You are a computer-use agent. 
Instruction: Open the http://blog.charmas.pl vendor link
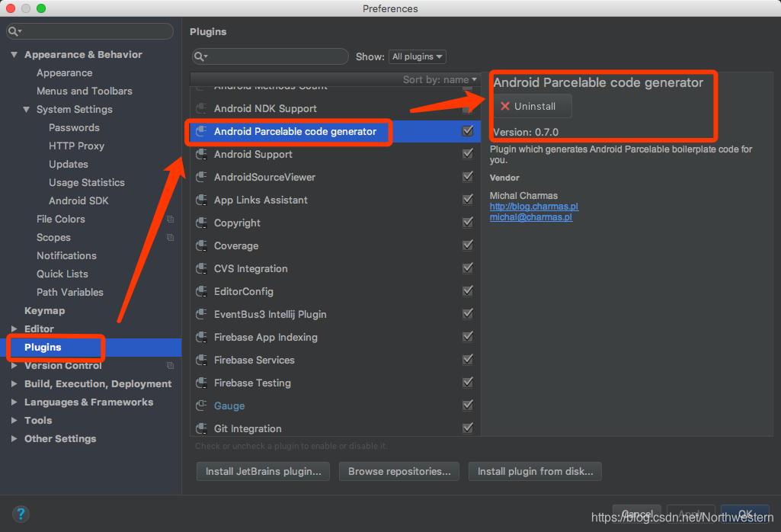(x=534, y=207)
